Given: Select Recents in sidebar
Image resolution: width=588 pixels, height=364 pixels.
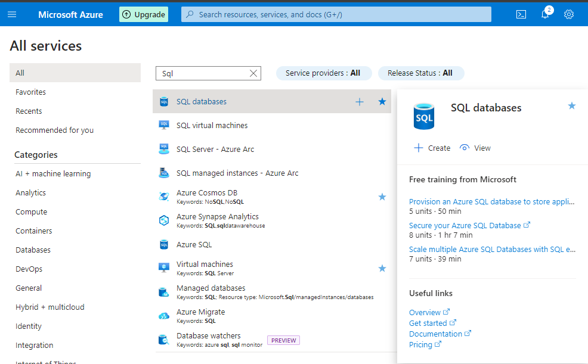Looking at the screenshot, I should point(29,111).
